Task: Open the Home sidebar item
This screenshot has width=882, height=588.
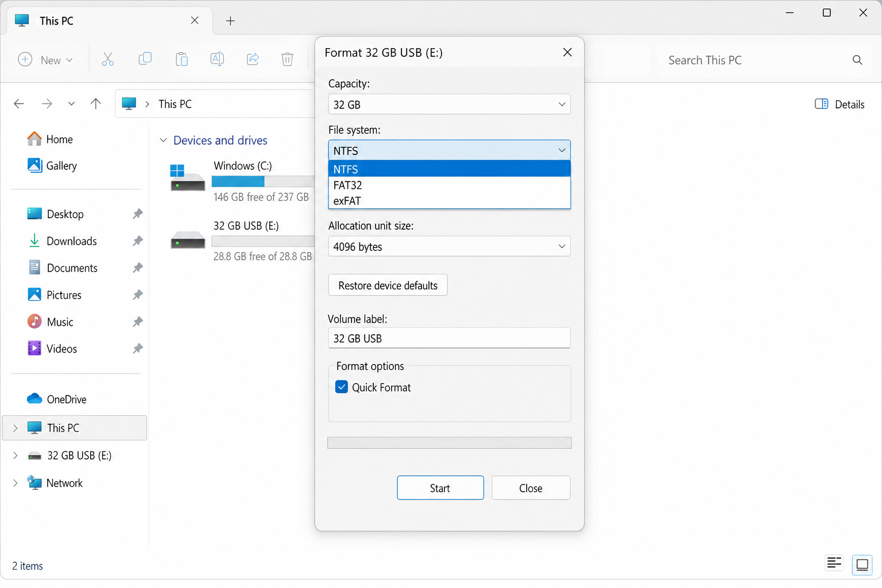Action: [51, 139]
